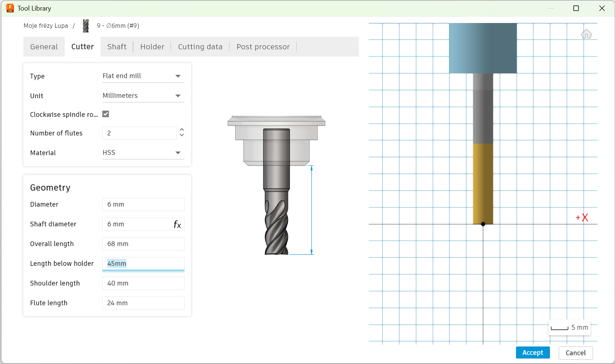The width and height of the screenshot is (615, 364).
Task: Increase number of flutes with up arrow
Action: tap(182, 130)
